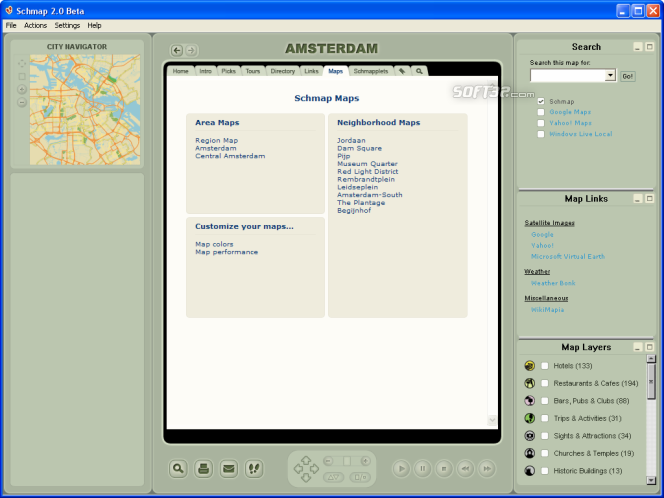Click the Sights & Attractions layer icon
The height and width of the screenshot is (498, 664).
(529, 436)
